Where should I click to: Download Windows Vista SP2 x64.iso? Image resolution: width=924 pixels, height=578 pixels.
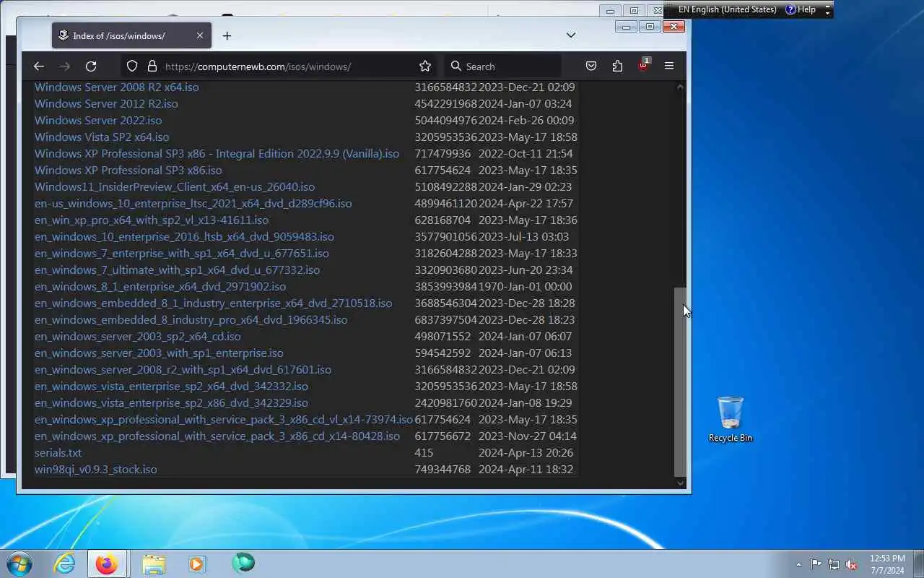[102, 137]
